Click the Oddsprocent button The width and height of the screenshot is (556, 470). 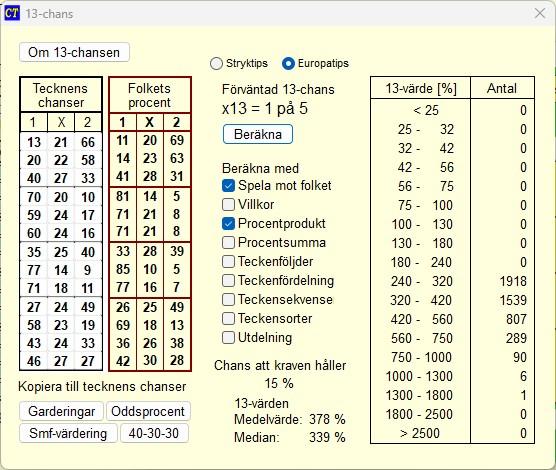(x=148, y=411)
